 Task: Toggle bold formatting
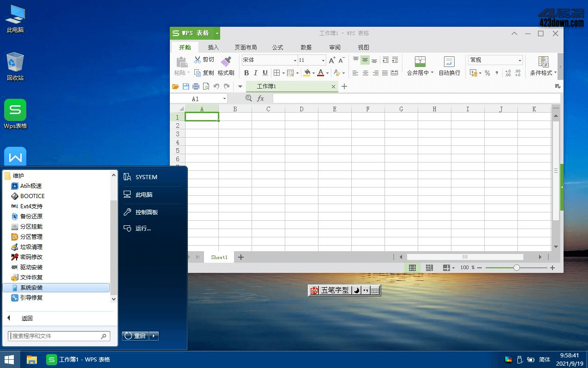click(246, 73)
